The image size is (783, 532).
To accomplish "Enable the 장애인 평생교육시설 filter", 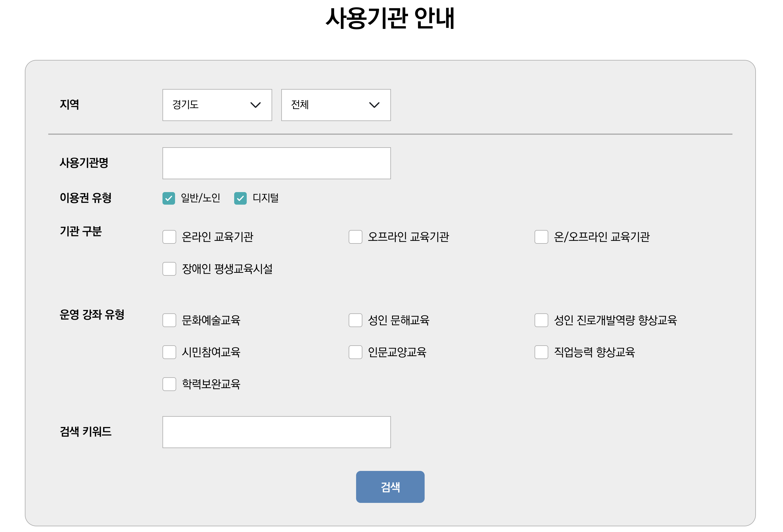I will [169, 269].
